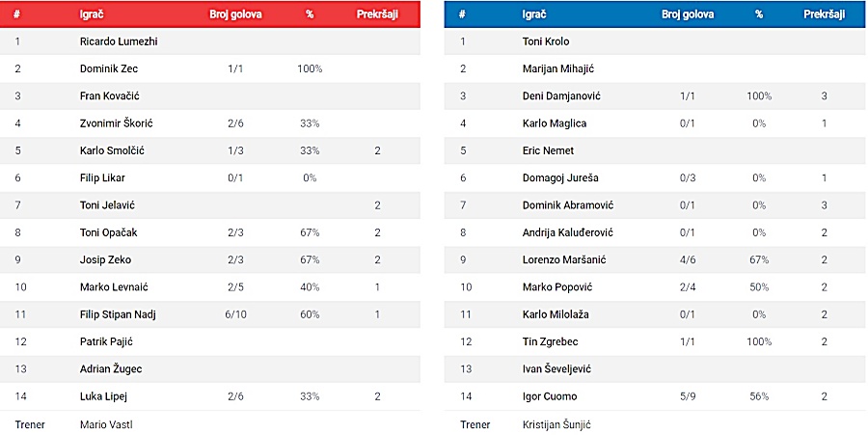Click player name Filip Stipan Nadj
The height and width of the screenshot is (435, 868).
(120, 314)
